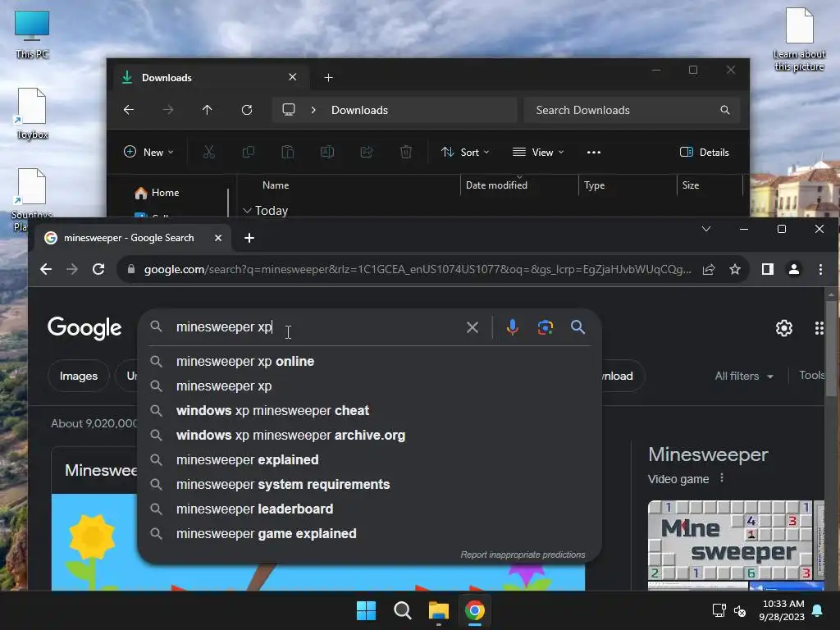The height and width of the screenshot is (630, 840).
Task: Open taskbar Search
Action: click(x=402, y=610)
